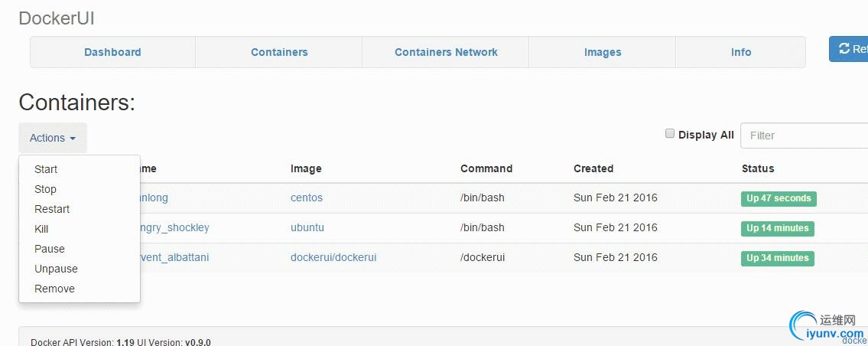Open the Containers Network tab
The width and height of the screenshot is (868, 346).
click(446, 52)
